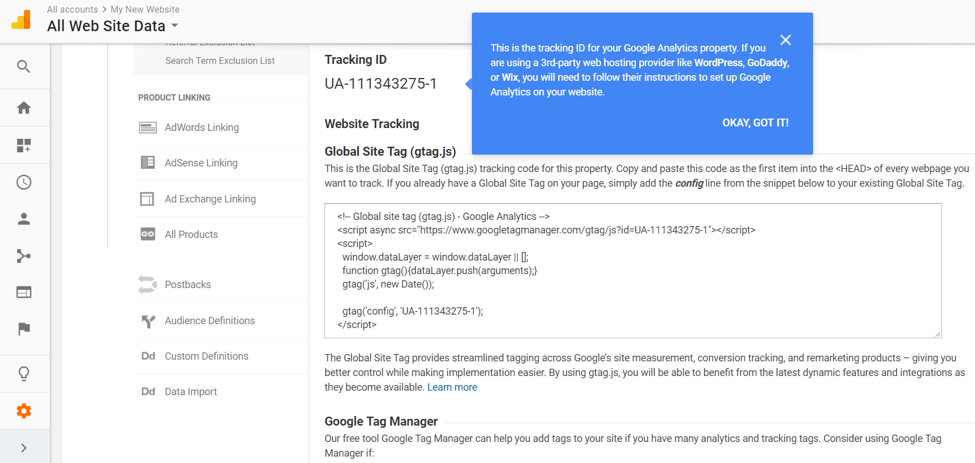This screenshot has height=463, width=975.
Task: Click the search magnifier icon in sidebar
Action: pos(24,67)
